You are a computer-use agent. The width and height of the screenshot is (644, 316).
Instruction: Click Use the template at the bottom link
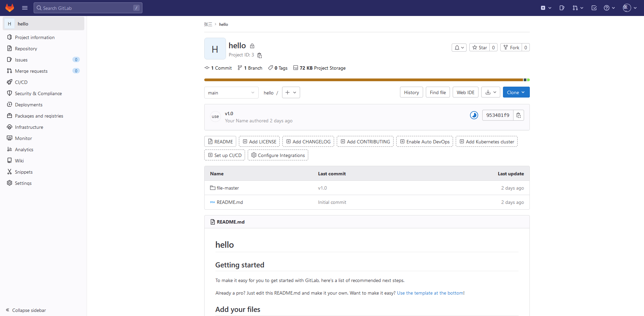point(430,293)
